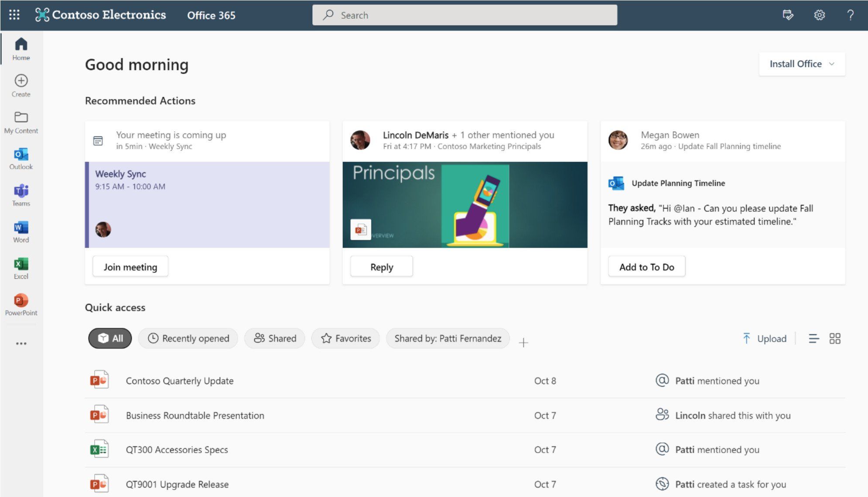Open the Principals presentation thumbnail
Image resolution: width=868 pixels, height=497 pixels.
click(x=465, y=204)
